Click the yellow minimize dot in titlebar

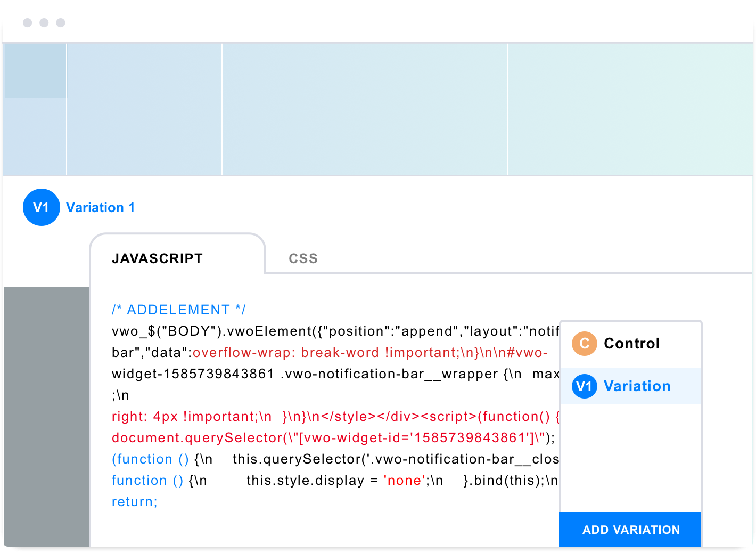[44, 23]
